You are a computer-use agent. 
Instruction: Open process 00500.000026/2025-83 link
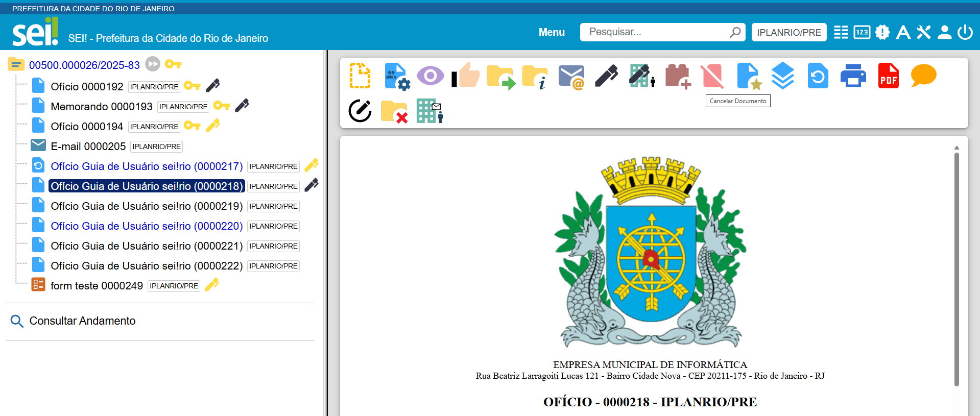[x=84, y=65]
